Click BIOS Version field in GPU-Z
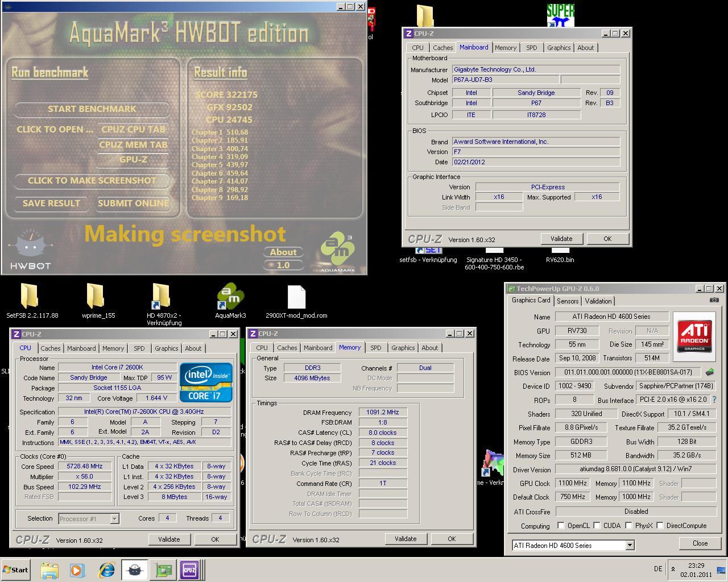The width and height of the screenshot is (728, 582). (628, 372)
